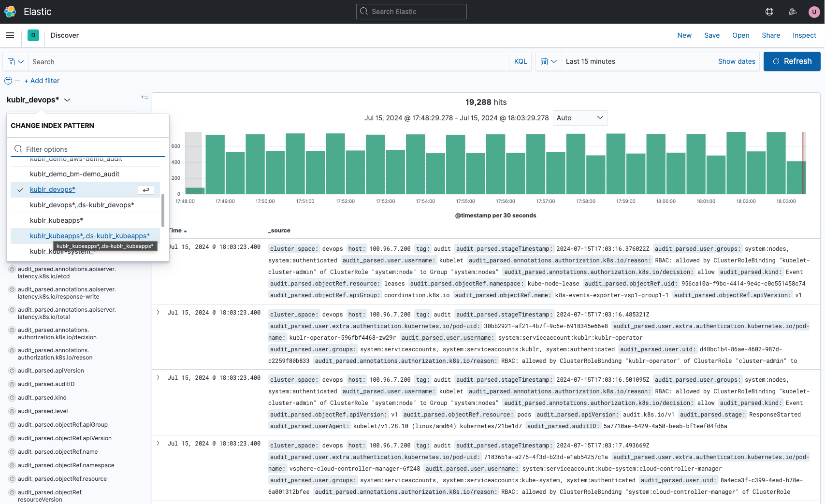Click into the Search Elastic field
The height and width of the screenshot is (504, 825).
(411, 12)
